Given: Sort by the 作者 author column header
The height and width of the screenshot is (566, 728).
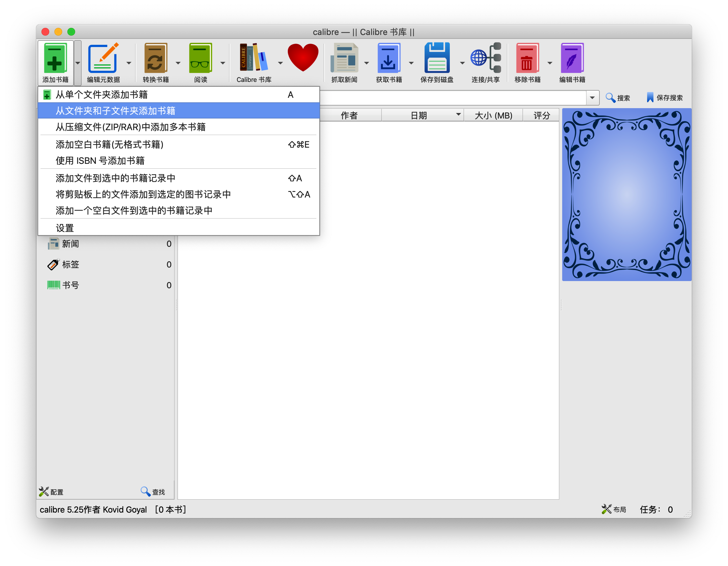Looking at the screenshot, I should pos(350,115).
